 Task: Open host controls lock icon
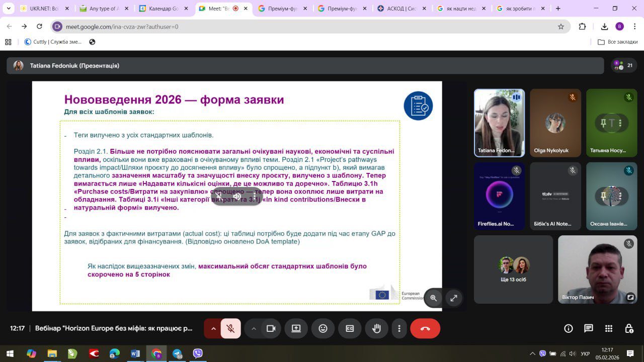click(629, 328)
